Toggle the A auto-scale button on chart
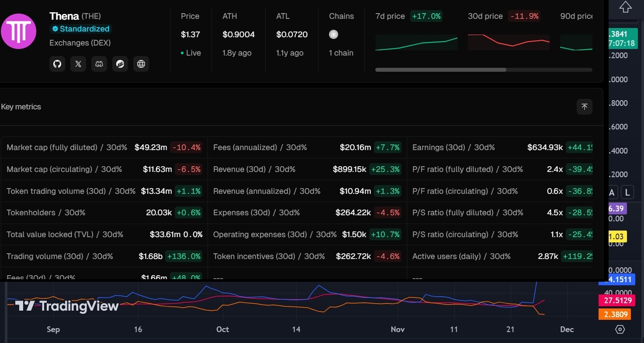The width and height of the screenshot is (644, 343). (x=612, y=192)
